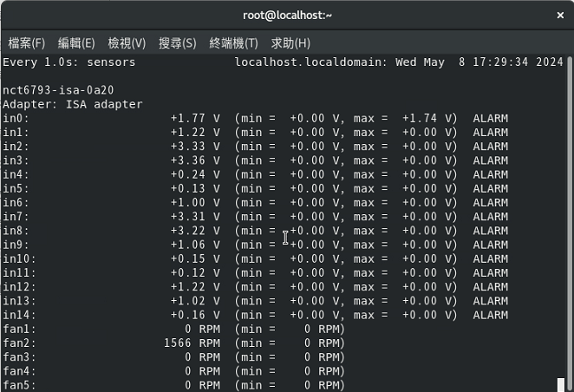
Task: Open the 終端機(T) menu
Action: point(233,43)
